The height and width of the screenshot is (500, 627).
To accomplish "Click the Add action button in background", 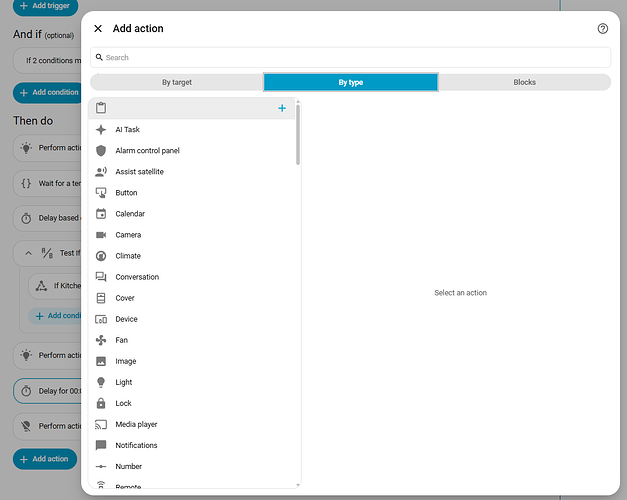I will click(x=45, y=459).
